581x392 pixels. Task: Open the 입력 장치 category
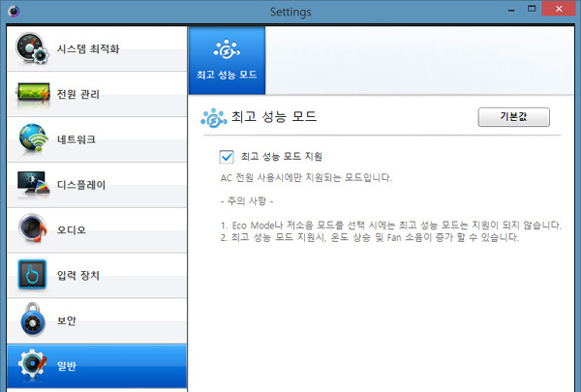tap(97, 275)
